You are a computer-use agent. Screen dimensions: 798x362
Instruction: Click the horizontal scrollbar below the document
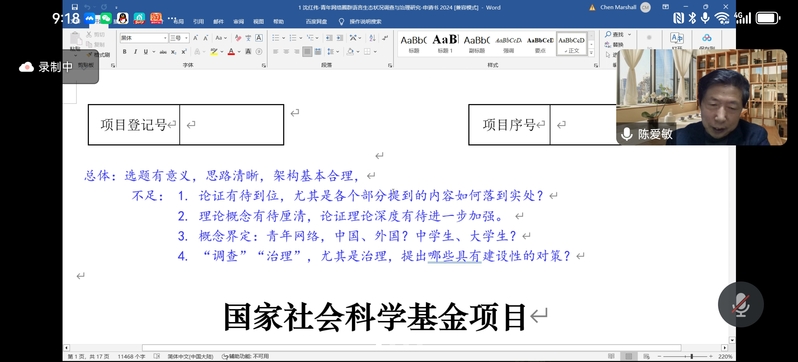click(x=411, y=348)
